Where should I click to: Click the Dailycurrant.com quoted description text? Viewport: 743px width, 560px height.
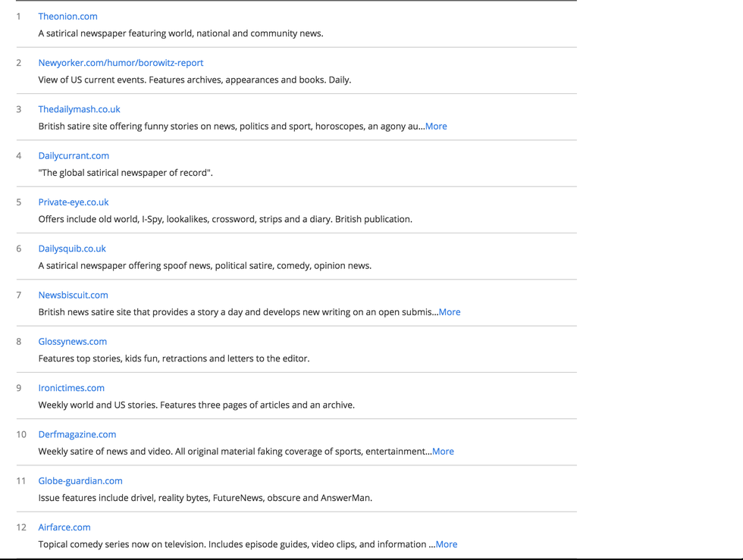click(126, 173)
